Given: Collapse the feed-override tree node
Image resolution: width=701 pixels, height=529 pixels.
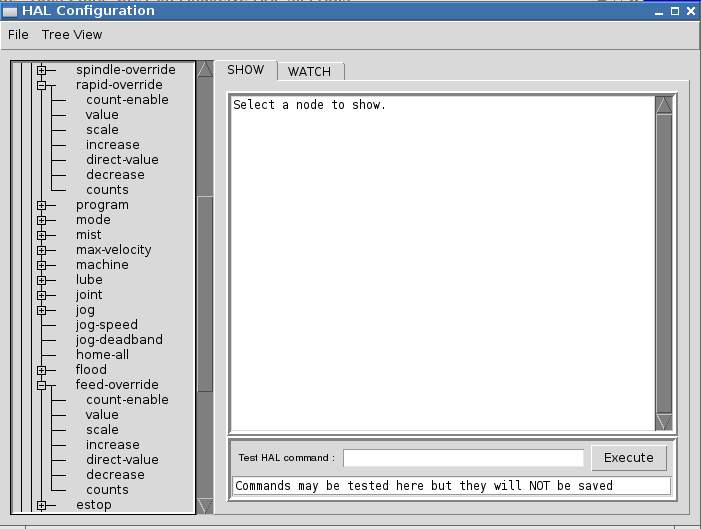Looking at the screenshot, I should (42, 385).
